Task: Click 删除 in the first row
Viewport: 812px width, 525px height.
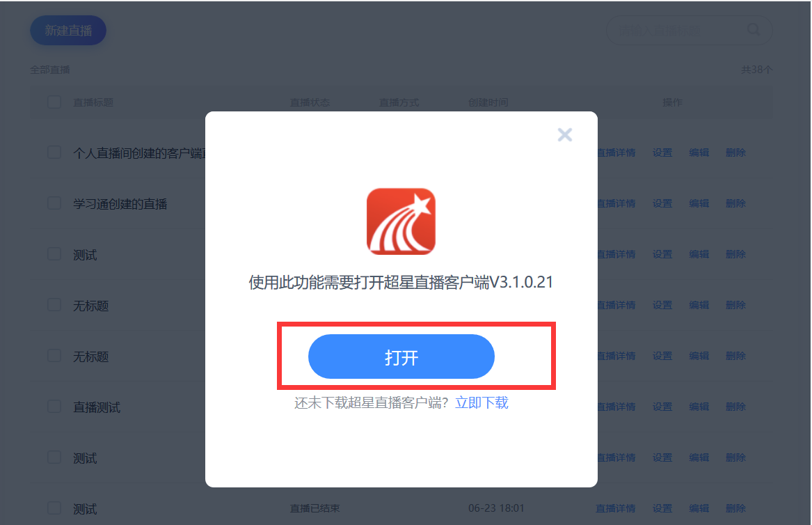Action: (736, 153)
